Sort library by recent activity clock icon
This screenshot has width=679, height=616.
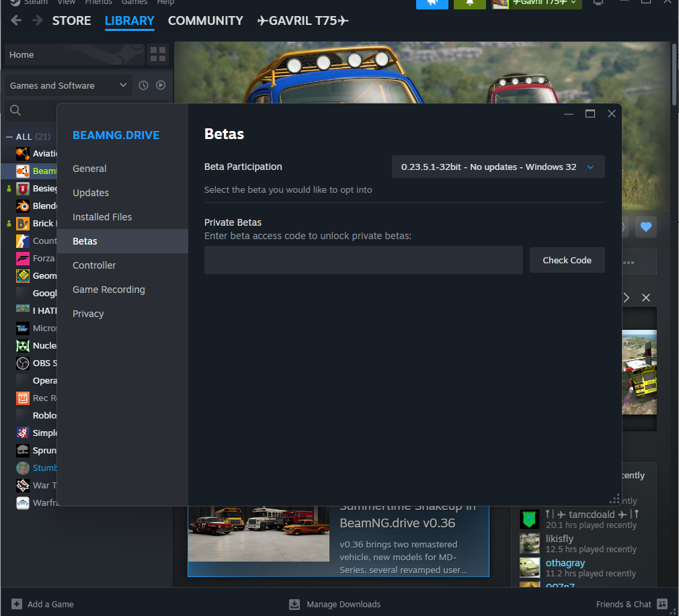pyautogui.click(x=143, y=85)
